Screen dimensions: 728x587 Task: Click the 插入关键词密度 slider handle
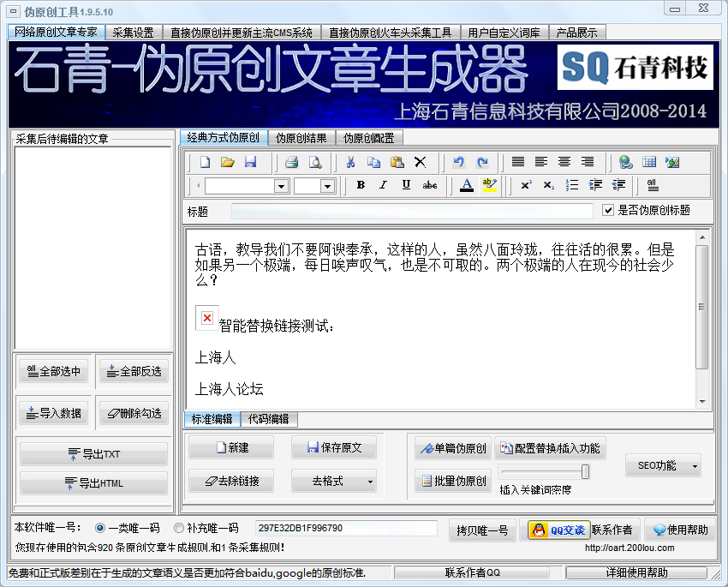point(585,472)
